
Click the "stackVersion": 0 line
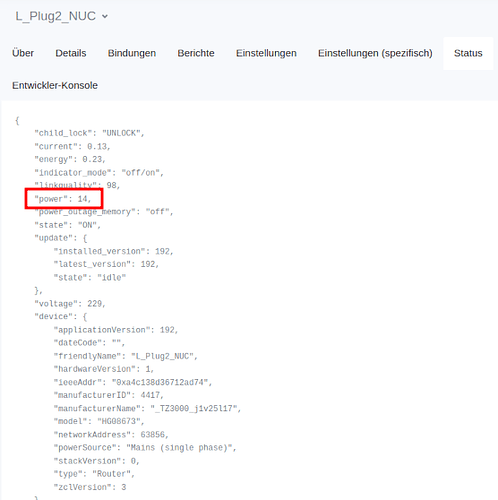coord(97,461)
